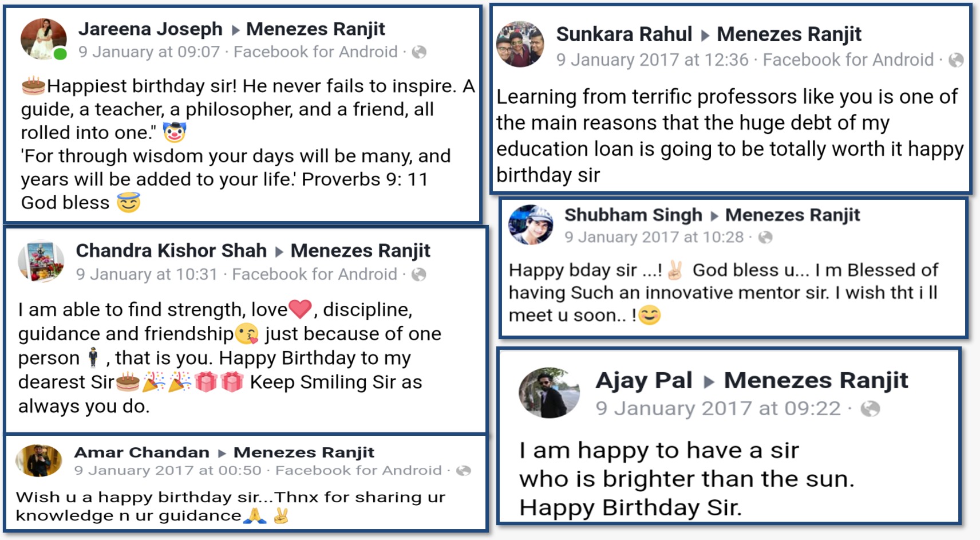
Task: Click "Facebook for Android" on Chandra Kishor Shah's post
Action: tap(314, 274)
